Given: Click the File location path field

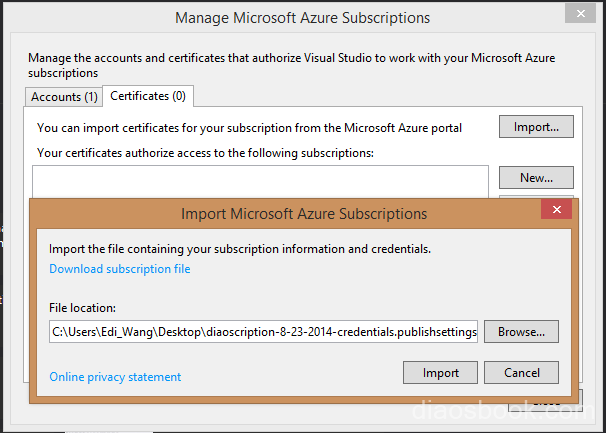Looking at the screenshot, I should (263, 331).
